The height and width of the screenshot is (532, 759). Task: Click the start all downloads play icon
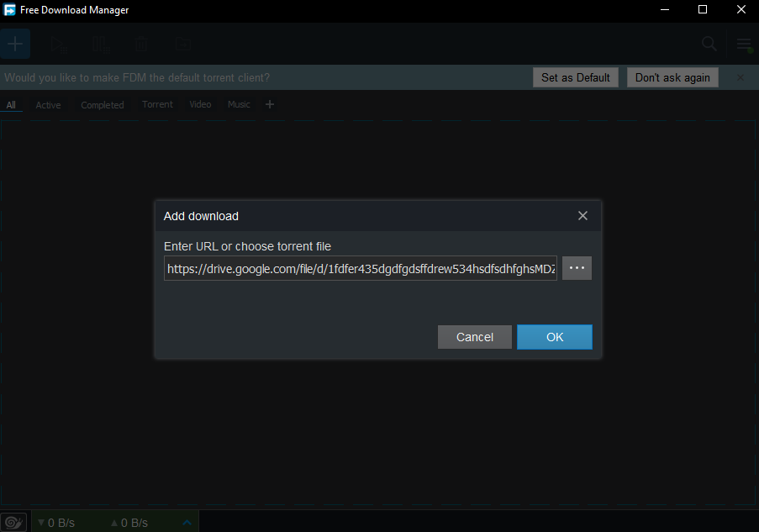click(59, 45)
